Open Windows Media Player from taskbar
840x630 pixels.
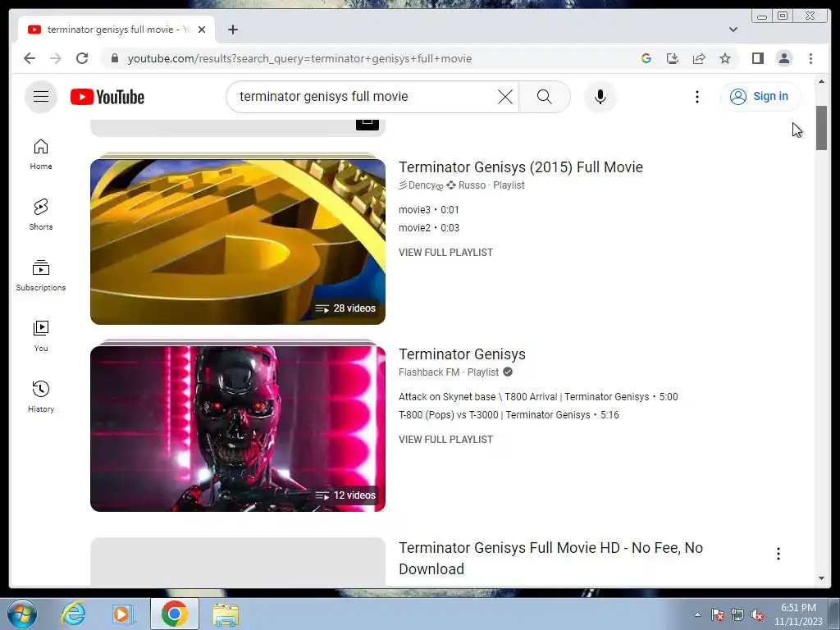[123, 614]
